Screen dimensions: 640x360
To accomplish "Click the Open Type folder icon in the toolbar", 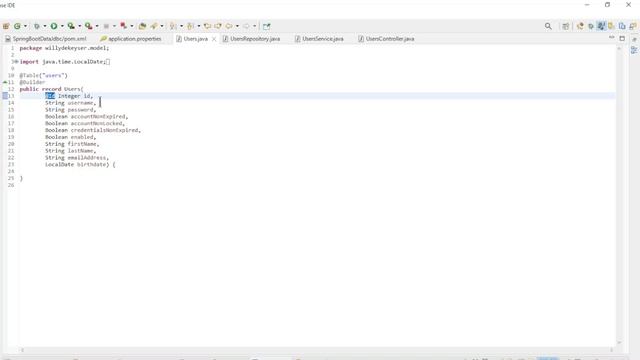I will pyautogui.click(x=142, y=26).
